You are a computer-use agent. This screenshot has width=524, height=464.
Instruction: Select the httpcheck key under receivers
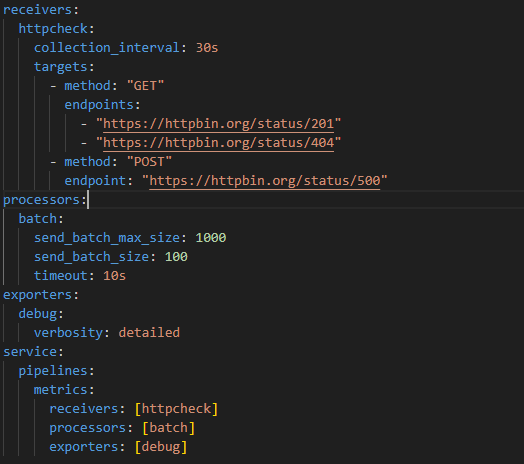tap(53, 29)
